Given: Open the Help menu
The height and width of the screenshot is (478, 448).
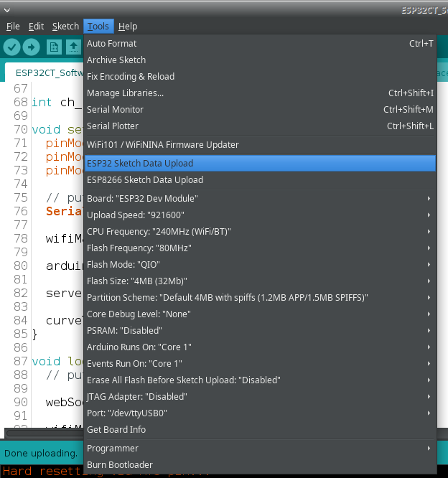Looking at the screenshot, I should pos(128,27).
